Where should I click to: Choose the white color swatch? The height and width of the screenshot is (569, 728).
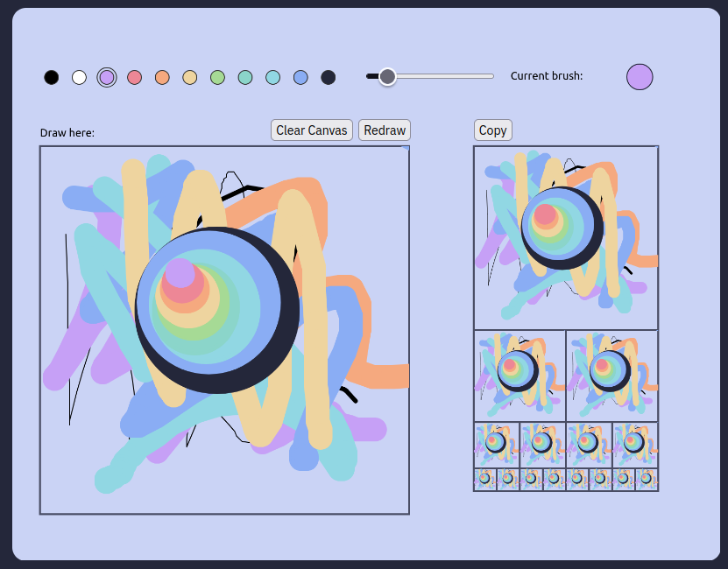coord(79,77)
